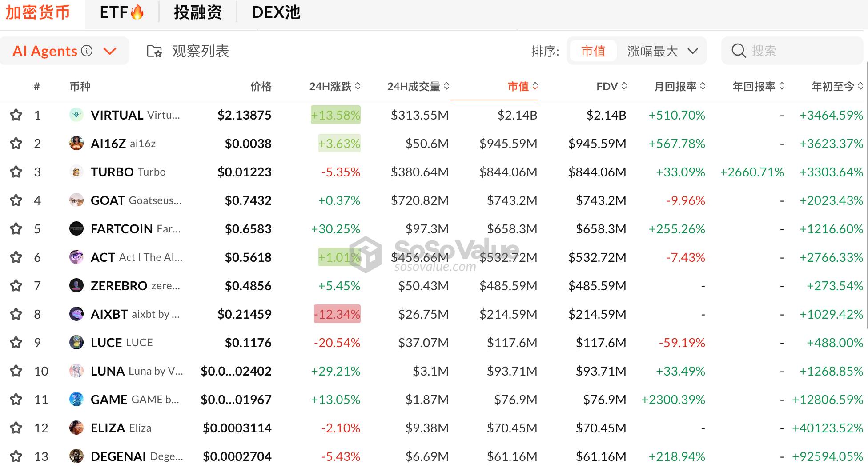Image resolution: width=868 pixels, height=472 pixels.
Task: Click the magnifier search icon
Action: point(739,51)
